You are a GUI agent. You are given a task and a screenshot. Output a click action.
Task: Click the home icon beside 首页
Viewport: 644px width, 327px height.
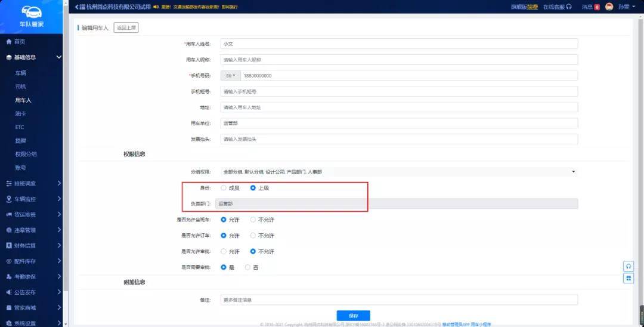point(9,42)
